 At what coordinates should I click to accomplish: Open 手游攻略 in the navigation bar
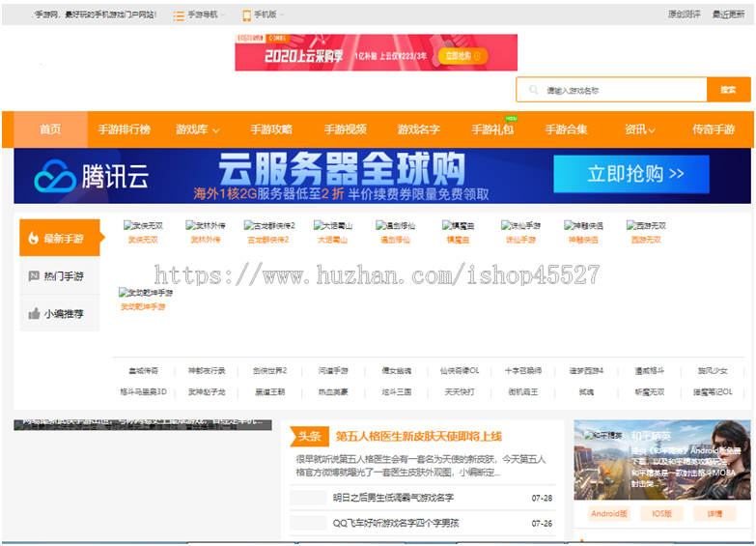(x=271, y=129)
